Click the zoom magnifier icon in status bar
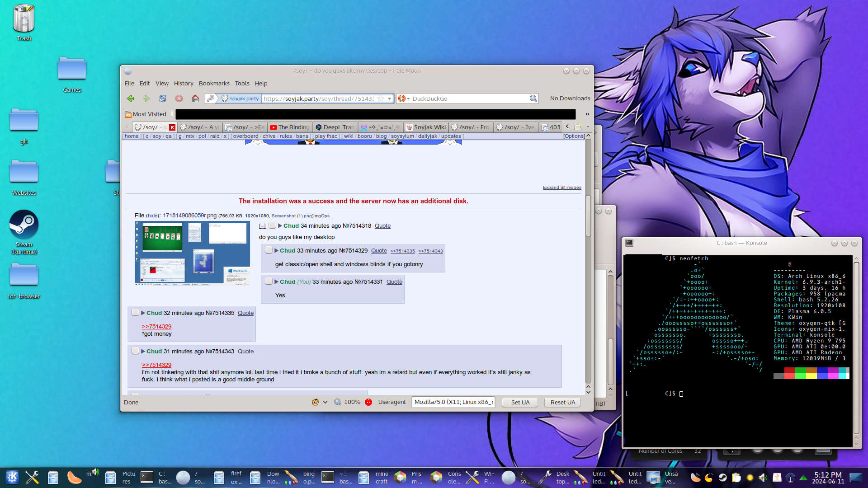 [337, 402]
